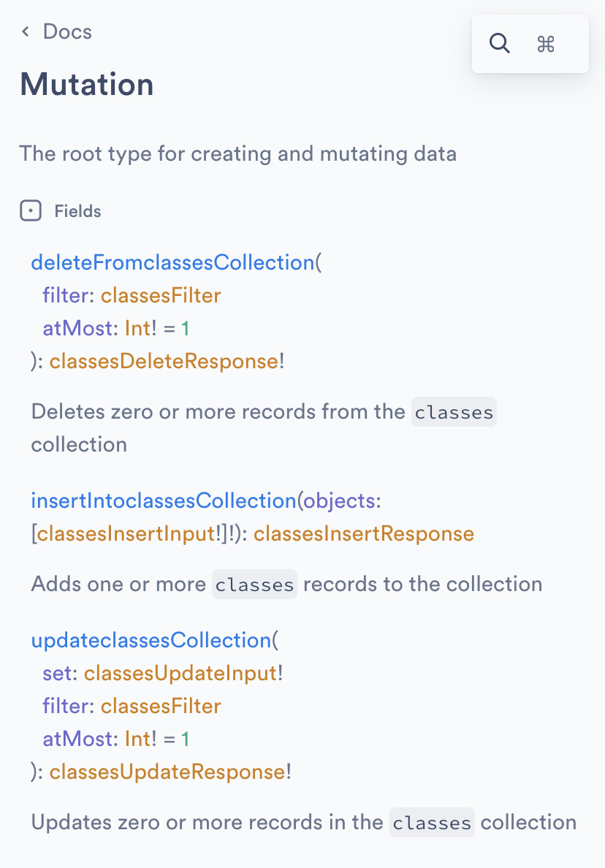The image size is (605, 868).
Task: Click the objects argument name
Action: tap(339, 500)
